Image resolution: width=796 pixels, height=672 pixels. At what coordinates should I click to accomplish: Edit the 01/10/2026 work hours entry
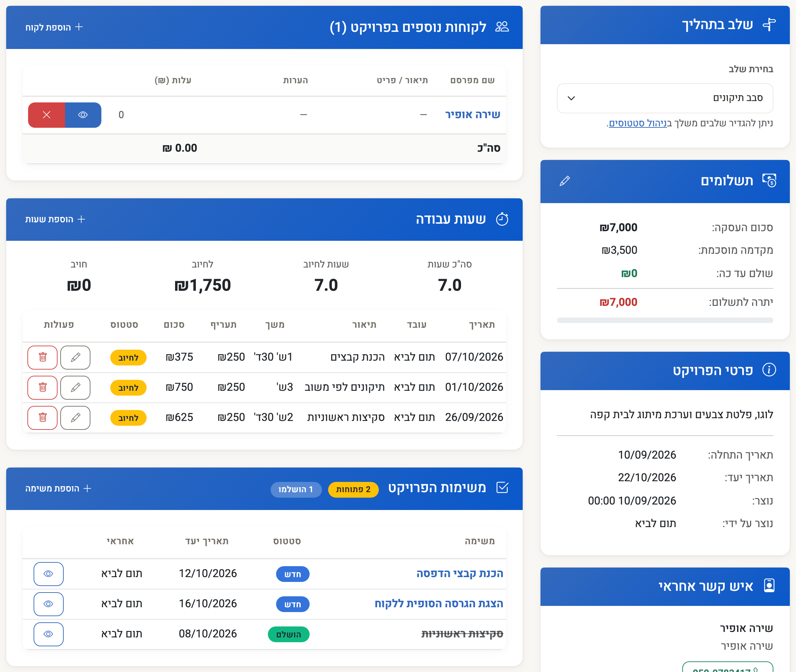(75, 387)
